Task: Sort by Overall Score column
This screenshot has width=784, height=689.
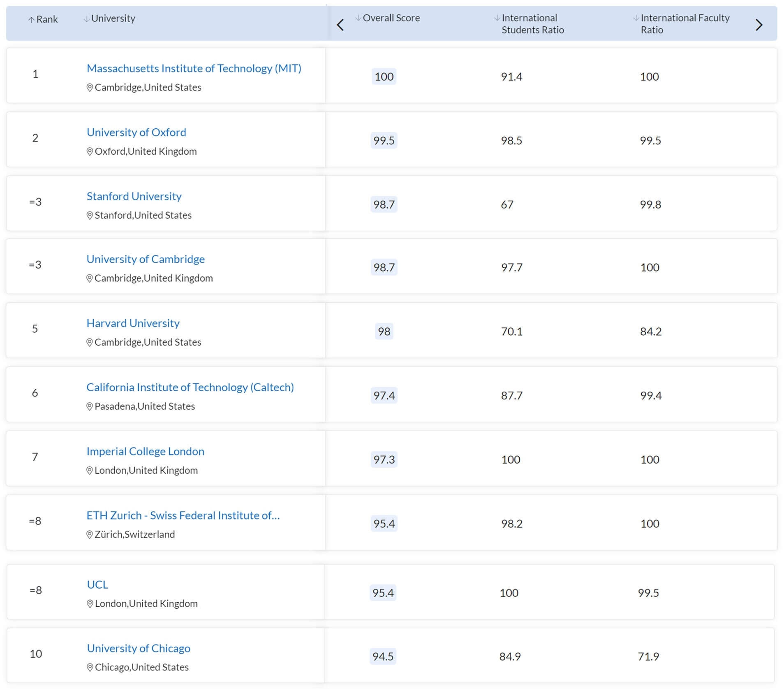Action: click(388, 18)
